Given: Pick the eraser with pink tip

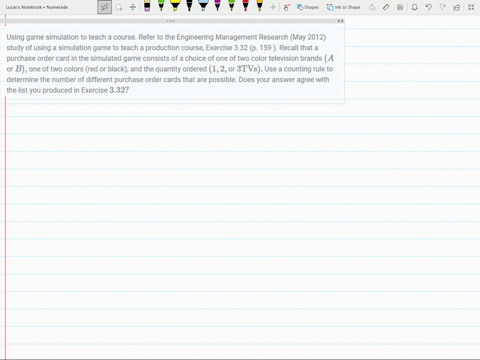Looking at the screenshot, I should 147,6.
